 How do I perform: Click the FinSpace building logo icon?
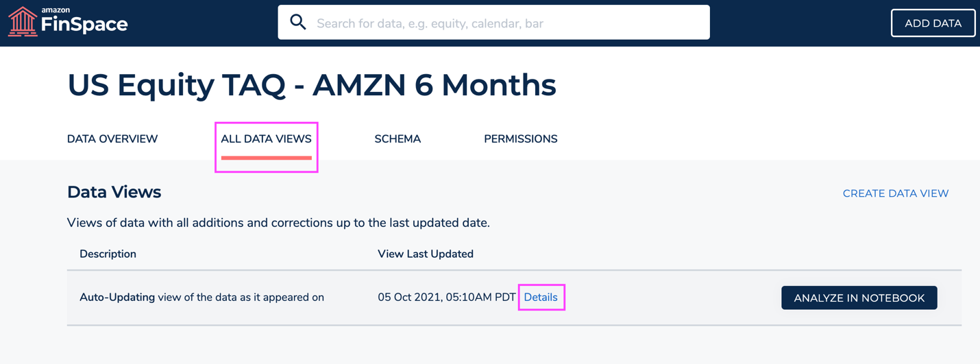click(23, 21)
